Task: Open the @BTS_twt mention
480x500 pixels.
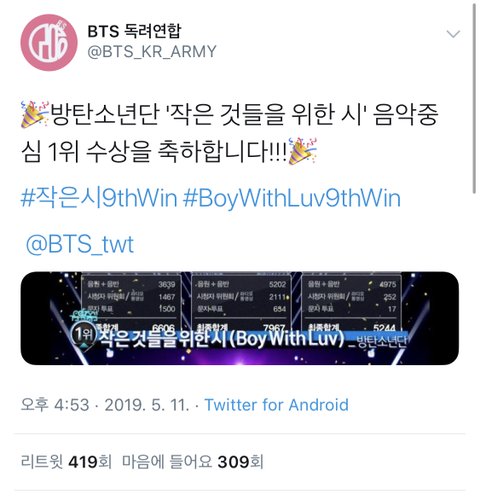Action: (80, 244)
